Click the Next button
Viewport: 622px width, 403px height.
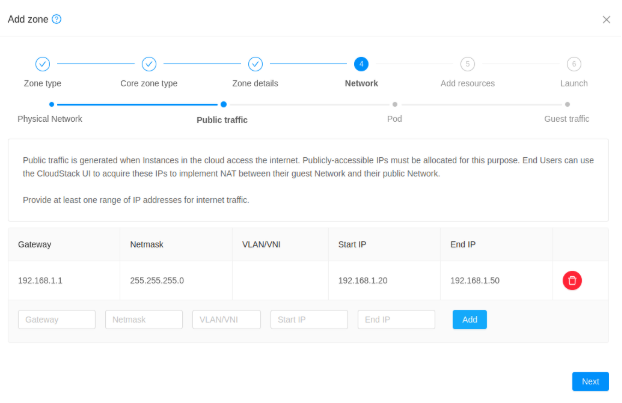pos(590,381)
